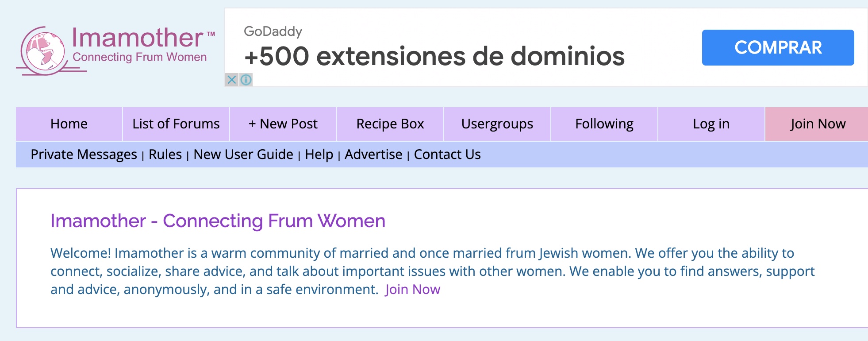Viewport: 868px width, 341px height.
Task: Open the Usergroups section
Action: click(497, 124)
